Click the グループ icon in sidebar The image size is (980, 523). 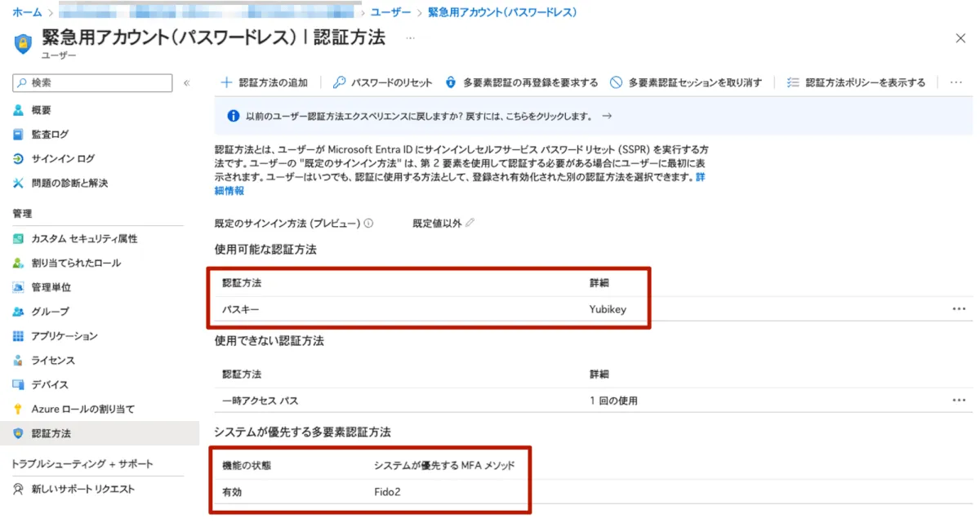click(x=18, y=312)
